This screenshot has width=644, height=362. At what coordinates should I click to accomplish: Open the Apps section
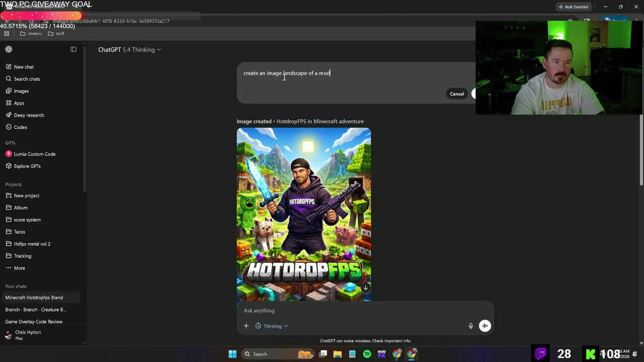pos(19,103)
